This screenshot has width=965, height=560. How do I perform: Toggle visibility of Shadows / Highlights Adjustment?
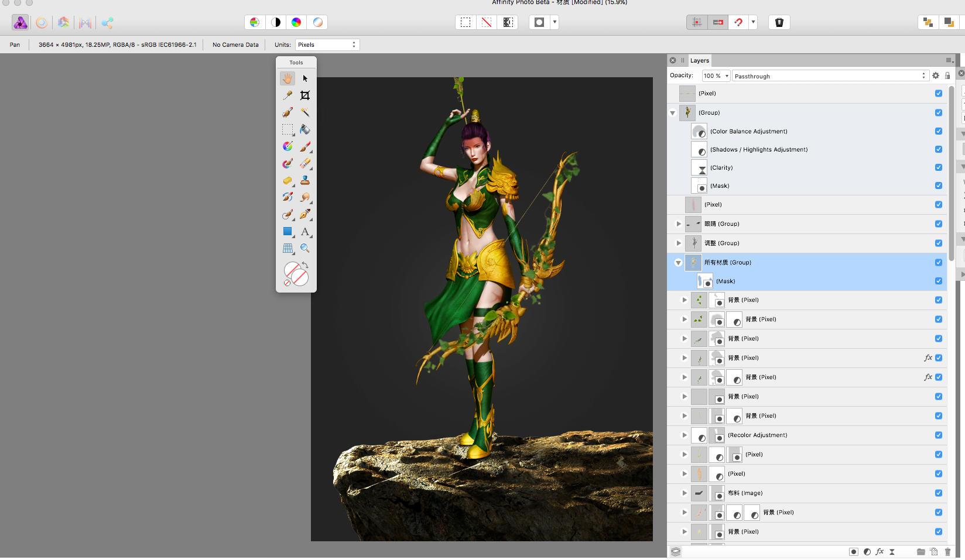coord(939,149)
